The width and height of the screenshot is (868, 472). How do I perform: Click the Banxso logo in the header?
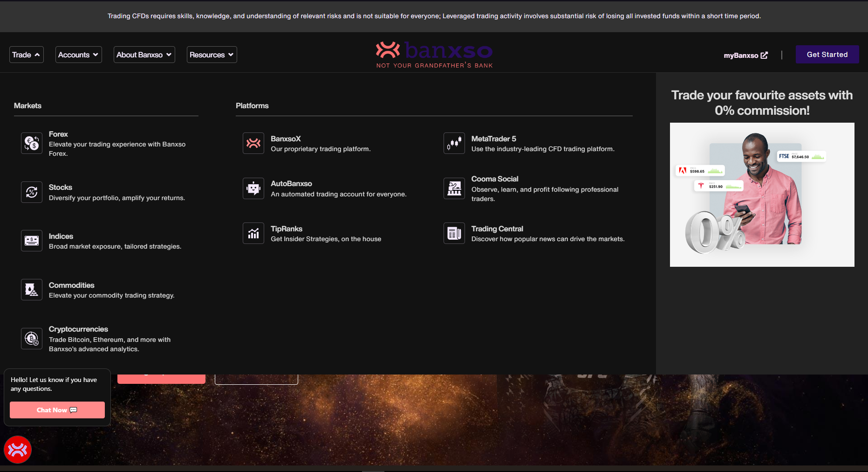(x=434, y=55)
